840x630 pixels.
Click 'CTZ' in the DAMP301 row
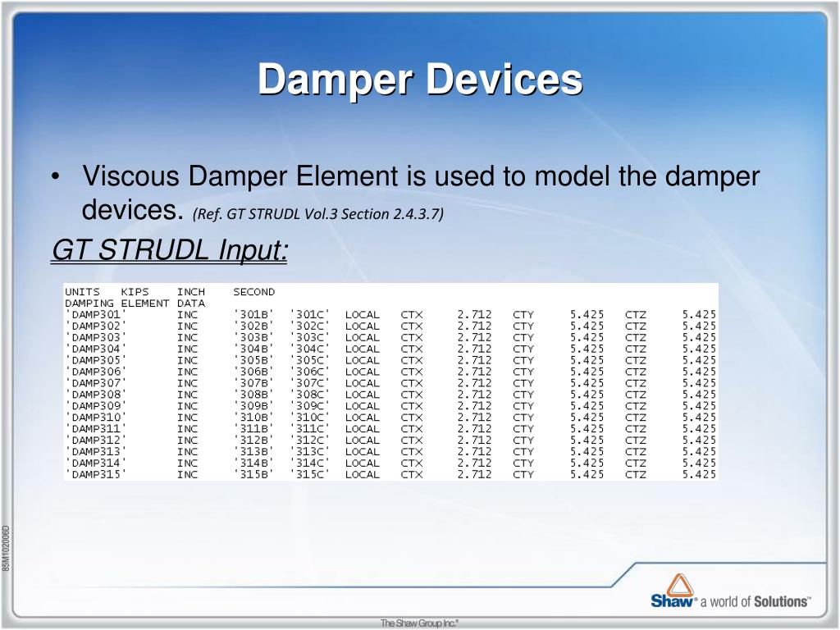tap(636, 314)
